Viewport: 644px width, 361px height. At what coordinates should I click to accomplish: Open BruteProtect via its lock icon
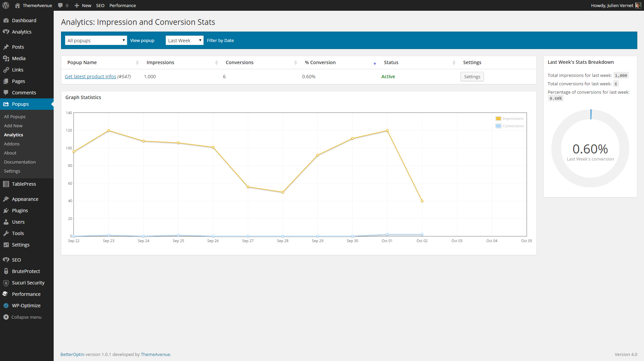(6, 271)
